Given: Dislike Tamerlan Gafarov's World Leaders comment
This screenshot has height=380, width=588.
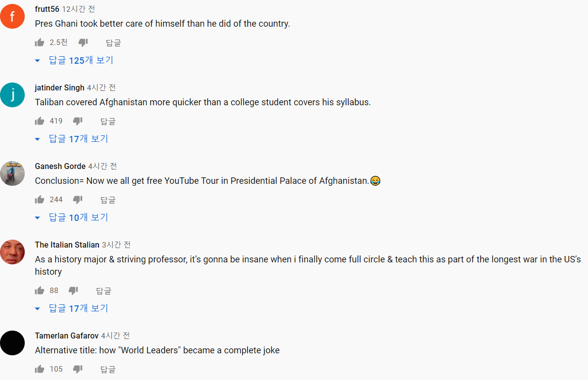Looking at the screenshot, I should pos(78,369).
